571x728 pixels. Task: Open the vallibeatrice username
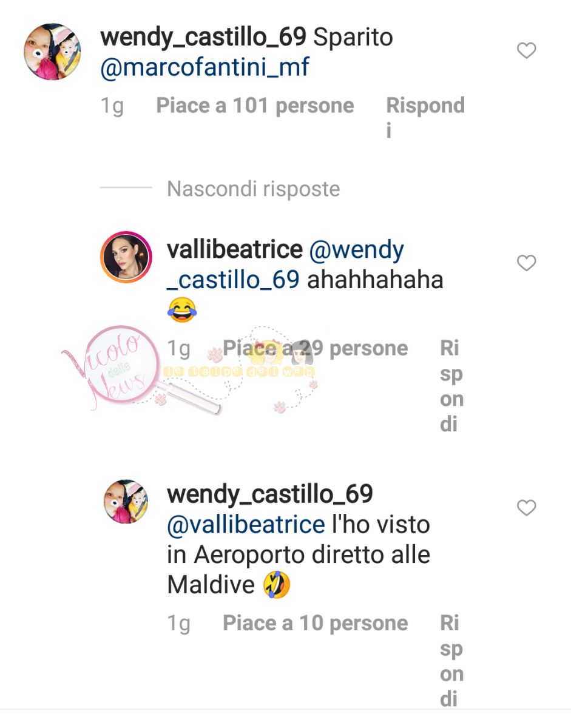[234, 250]
